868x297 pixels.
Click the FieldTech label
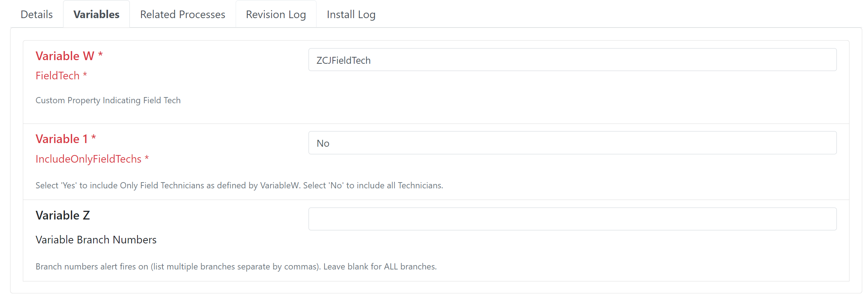pyautogui.click(x=57, y=76)
